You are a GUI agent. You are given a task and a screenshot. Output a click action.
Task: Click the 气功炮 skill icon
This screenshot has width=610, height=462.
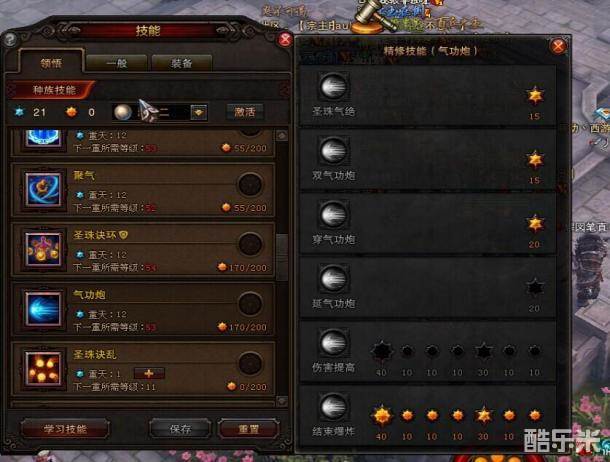43,309
